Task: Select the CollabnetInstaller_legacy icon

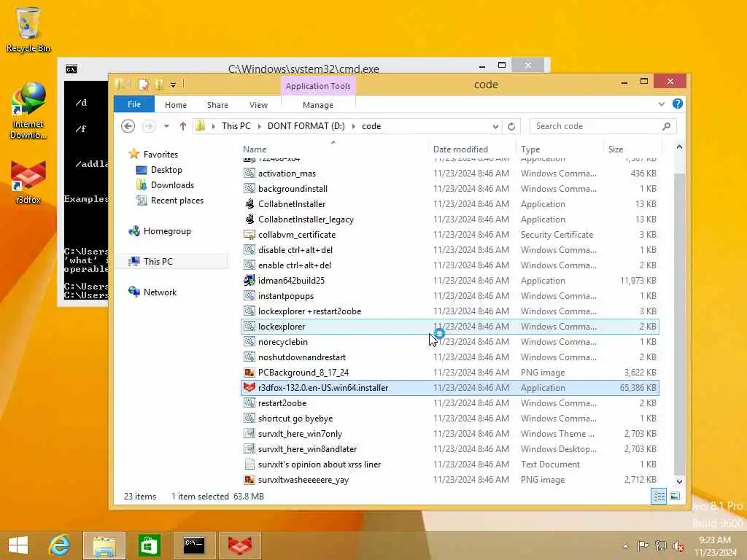Action: [249, 219]
